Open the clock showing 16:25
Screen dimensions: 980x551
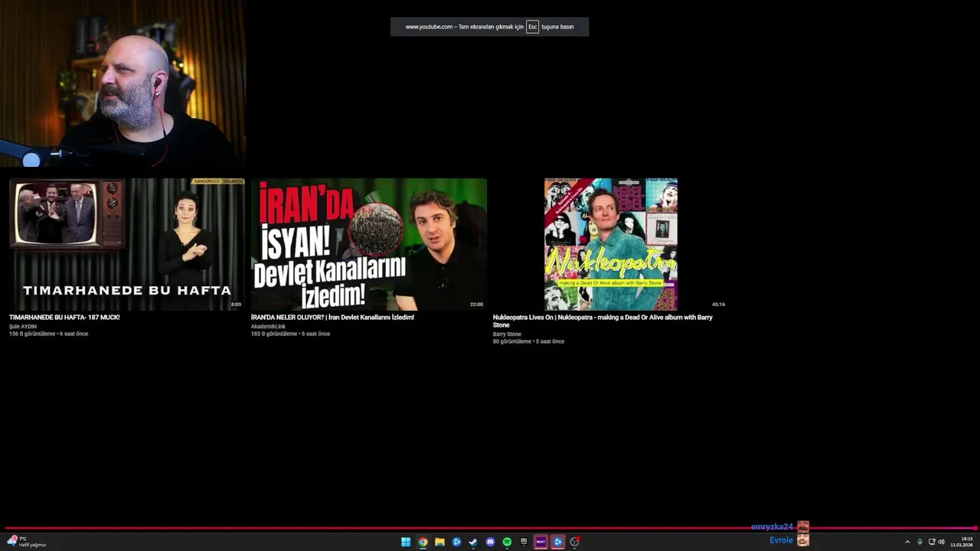[962, 542]
